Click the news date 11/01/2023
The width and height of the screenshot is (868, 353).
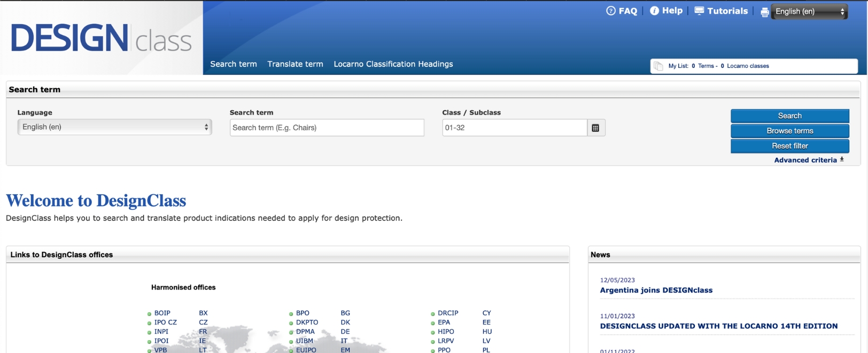(617, 316)
